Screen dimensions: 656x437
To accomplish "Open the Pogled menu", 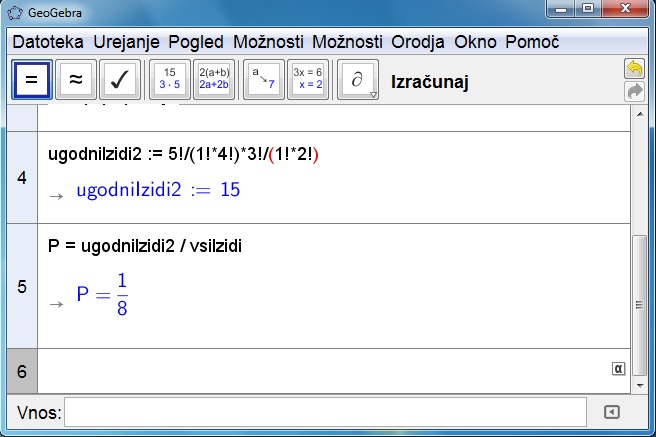I will pos(196,42).
